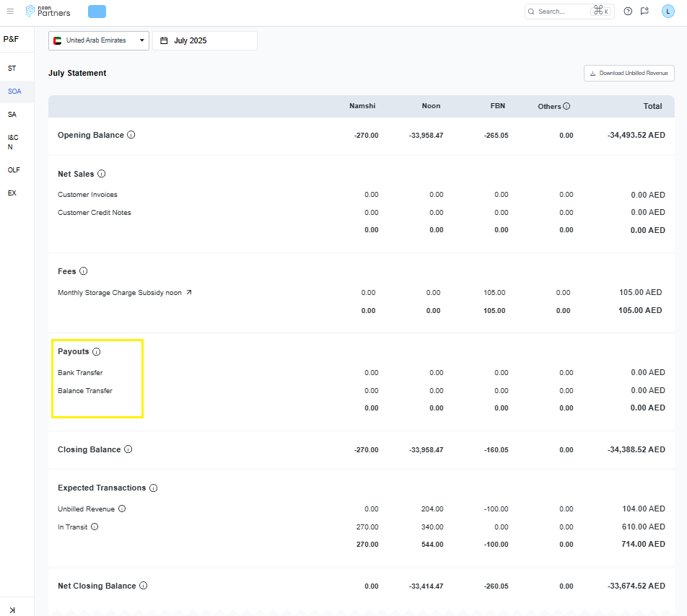Click Closing Balance total -34,388.52 AED
Image resolution: width=687 pixels, height=616 pixels.
click(636, 449)
